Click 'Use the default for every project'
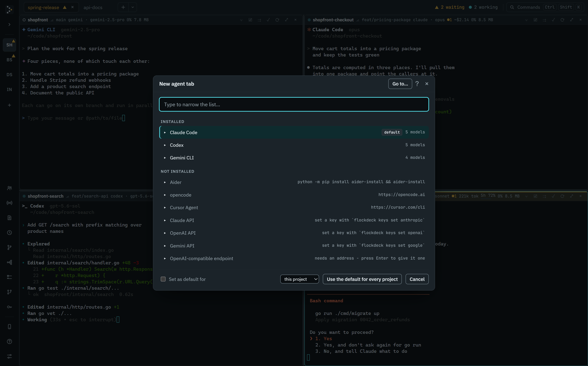This screenshot has height=366, width=588. click(362, 279)
